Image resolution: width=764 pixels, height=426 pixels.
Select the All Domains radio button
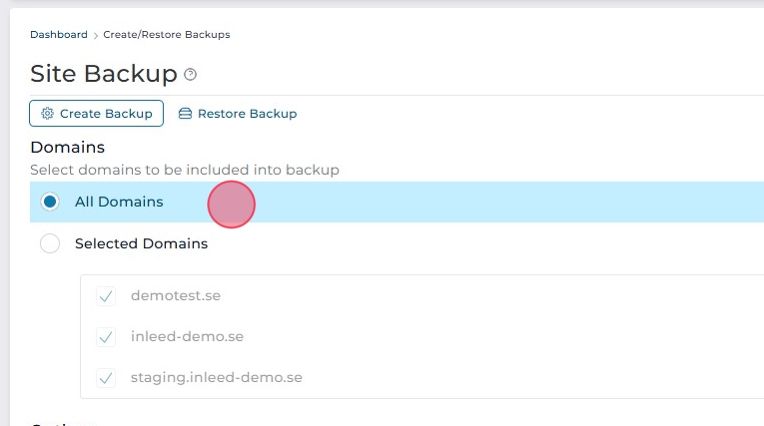(x=50, y=202)
